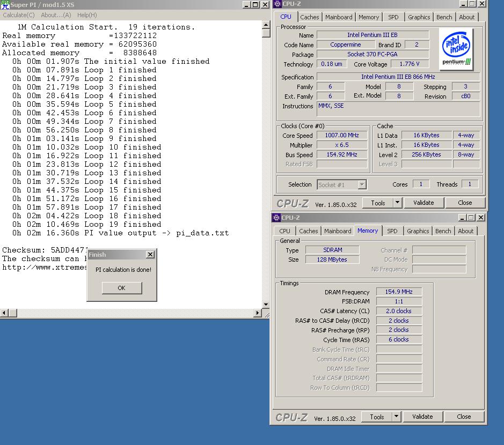The height and width of the screenshot is (445, 504).
Task: Click the Code Name Coppermine value
Action: click(346, 44)
